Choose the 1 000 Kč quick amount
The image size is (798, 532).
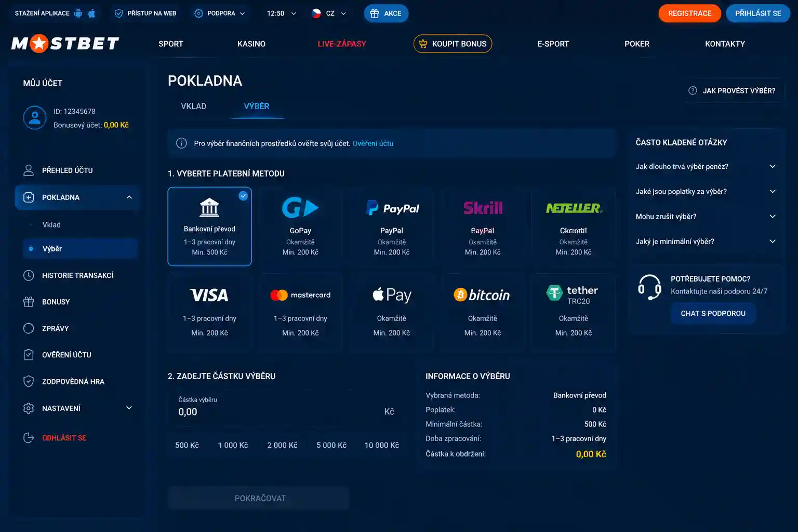233,445
